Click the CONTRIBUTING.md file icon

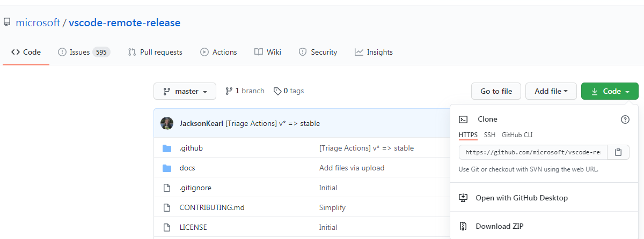coord(166,207)
